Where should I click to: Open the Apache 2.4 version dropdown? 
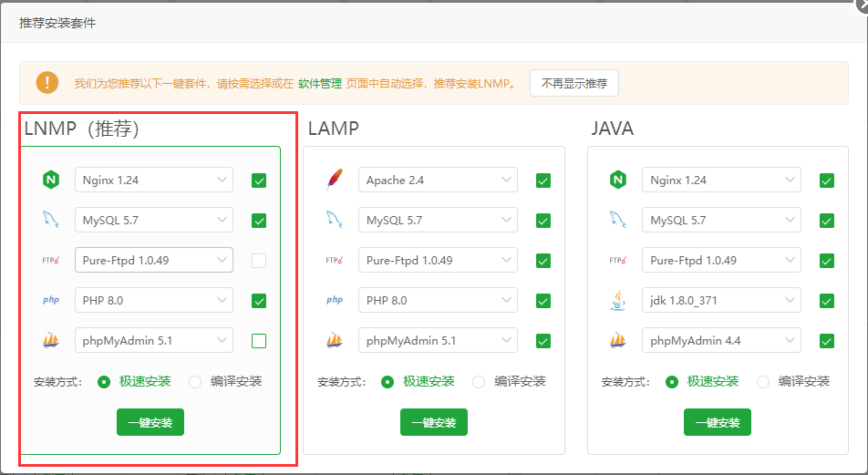point(438,180)
